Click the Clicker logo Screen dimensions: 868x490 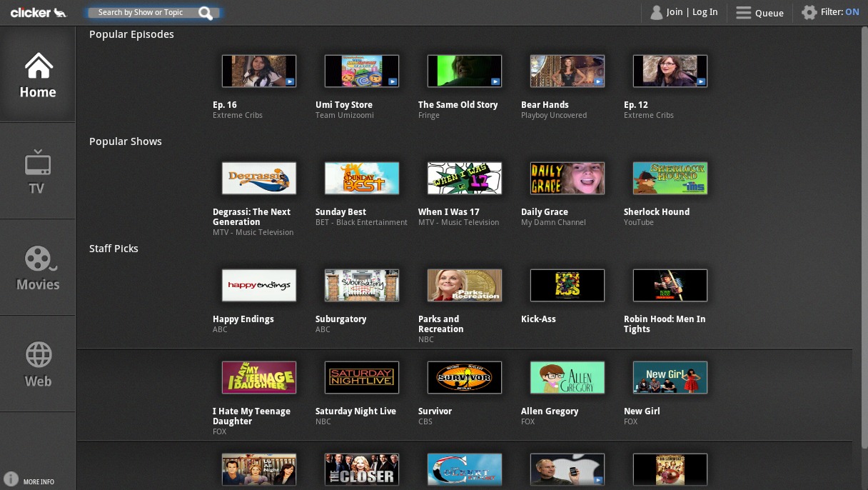pos(39,12)
